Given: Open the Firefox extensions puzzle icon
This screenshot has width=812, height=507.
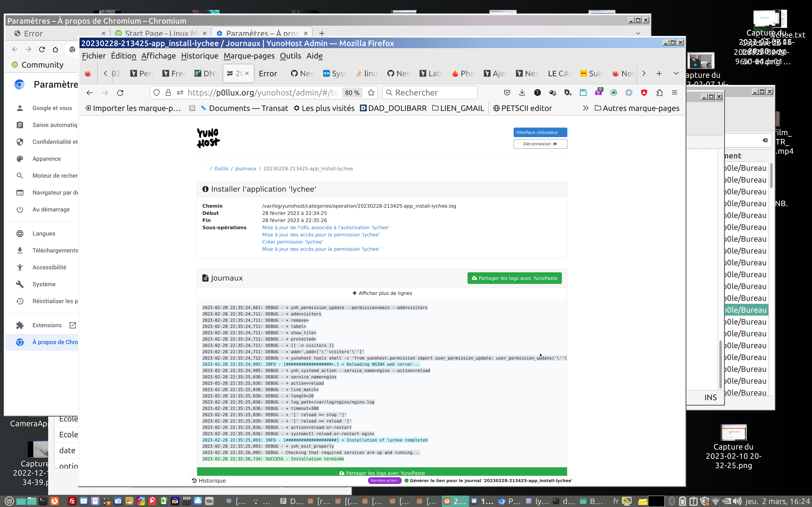Looking at the screenshot, I should [659, 93].
